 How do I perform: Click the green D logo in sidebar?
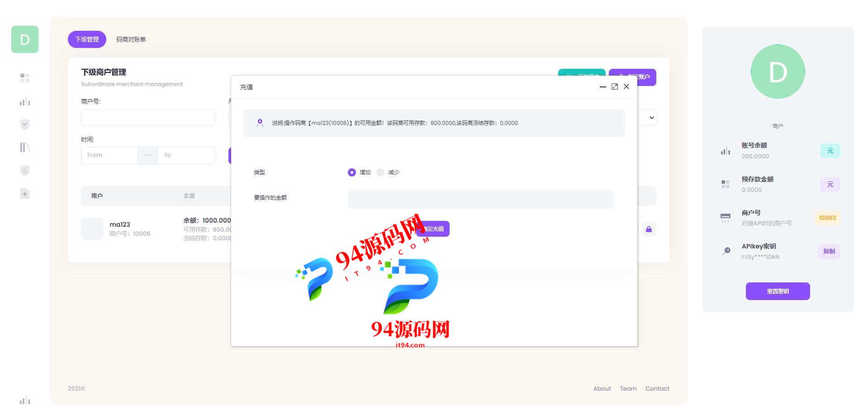(25, 39)
